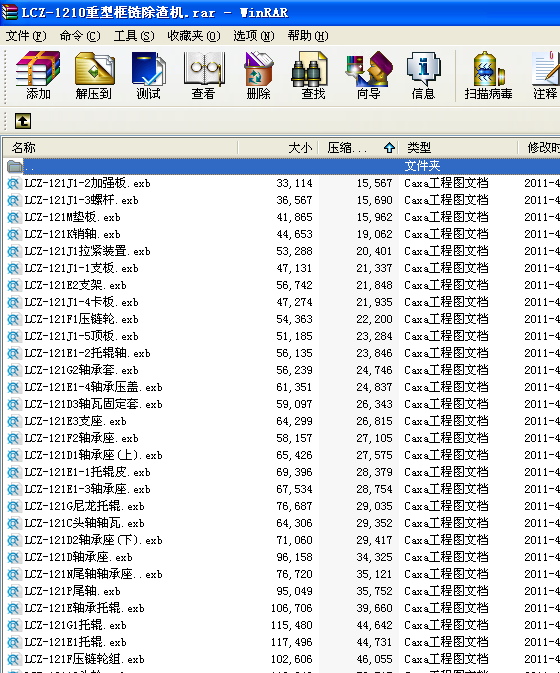
Task: Sort by 压缩 packed size column header
Action: 358,148
